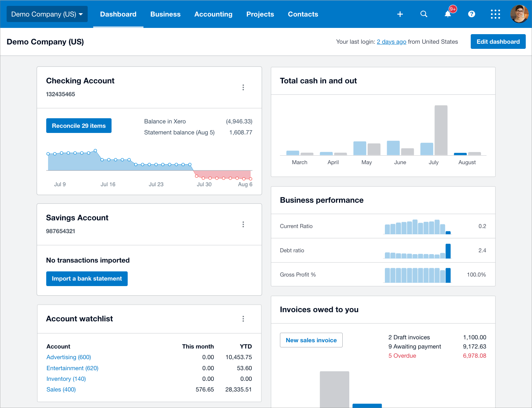Open the notifications bell icon
532x408 pixels.
coord(448,14)
